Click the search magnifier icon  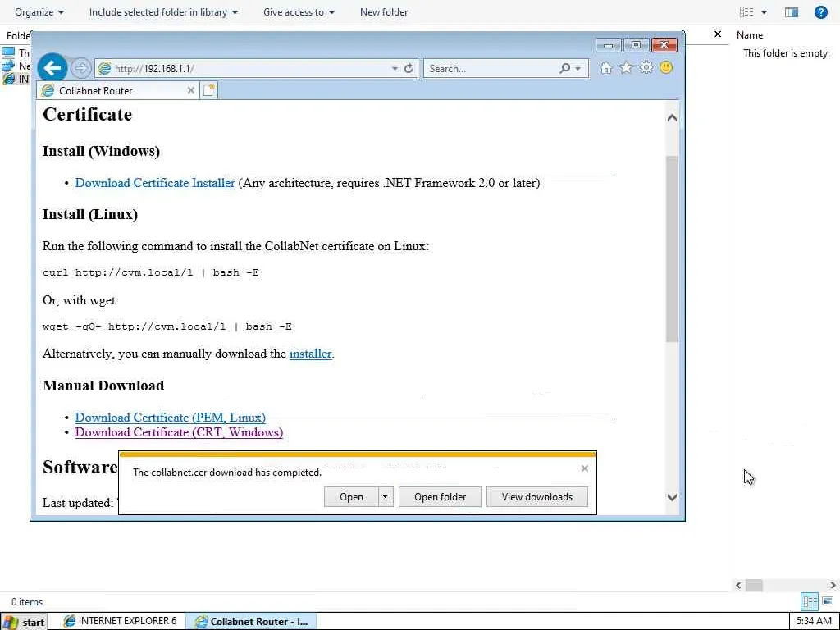564,69
